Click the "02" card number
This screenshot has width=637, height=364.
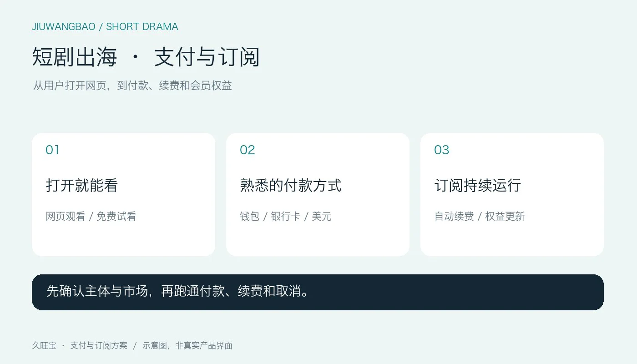coord(248,150)
